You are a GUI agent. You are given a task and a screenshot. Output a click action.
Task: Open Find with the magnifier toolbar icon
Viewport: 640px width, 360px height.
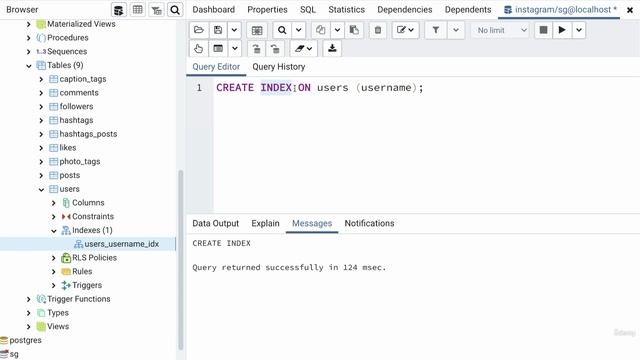click(x=282, y=30)
